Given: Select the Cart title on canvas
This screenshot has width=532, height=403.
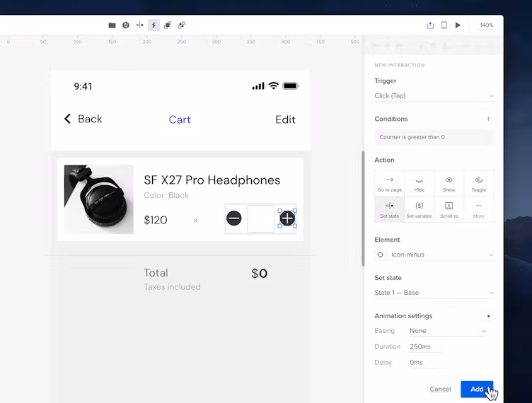Looking at the screenshot, I should click(x=180, y=119).
